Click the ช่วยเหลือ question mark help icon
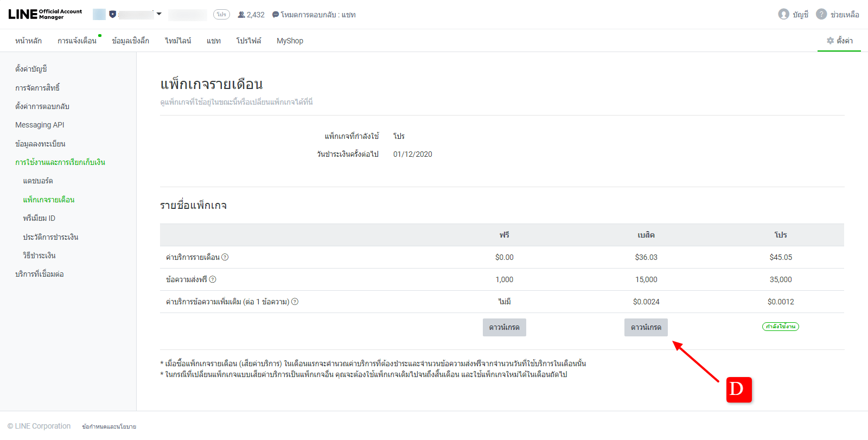 [821, 14]
